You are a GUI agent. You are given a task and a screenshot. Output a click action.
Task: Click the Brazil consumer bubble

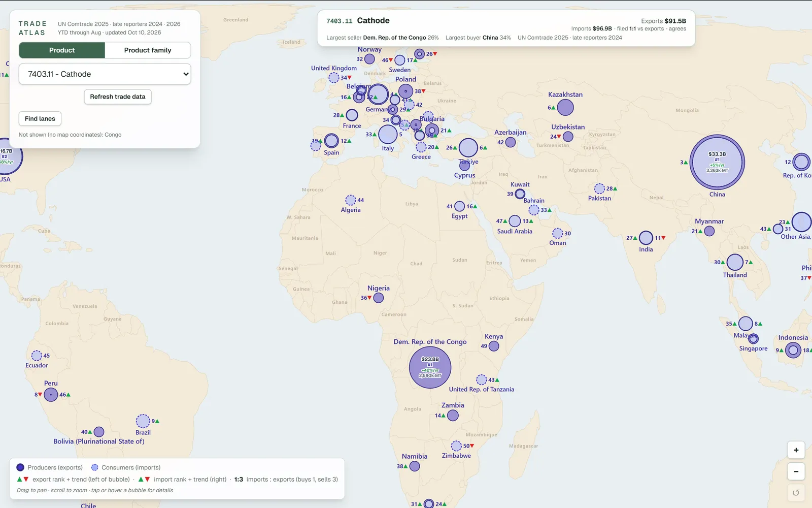[143, 421]
